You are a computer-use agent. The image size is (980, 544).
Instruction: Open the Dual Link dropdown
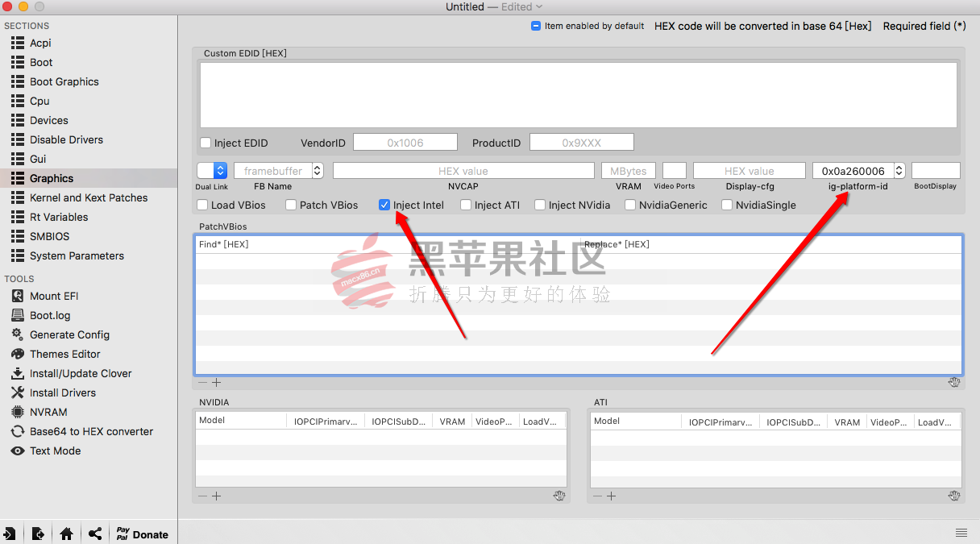coord(212,171)
